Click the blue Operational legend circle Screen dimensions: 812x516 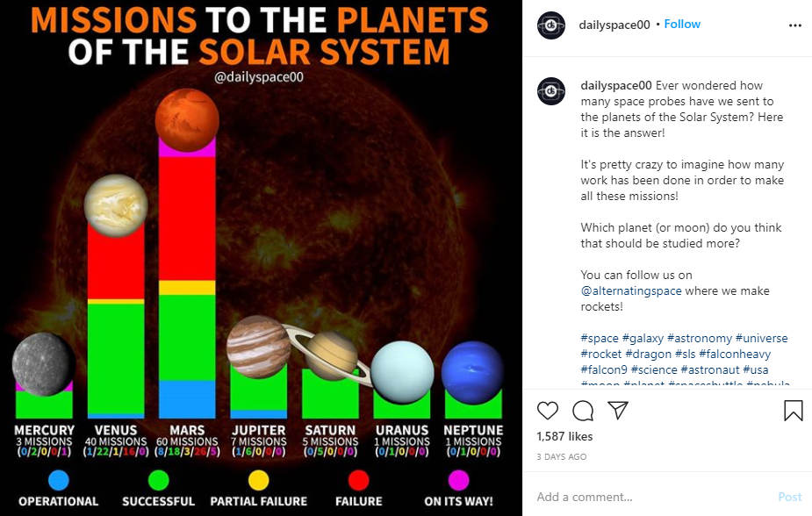(58, 480)
